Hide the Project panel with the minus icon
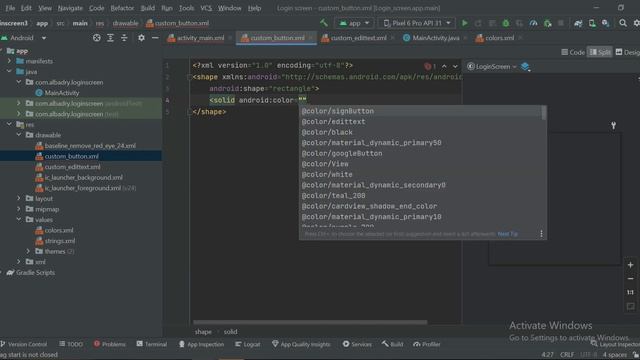640x360 pixels. pyautogui.click(x=155, y=38)
